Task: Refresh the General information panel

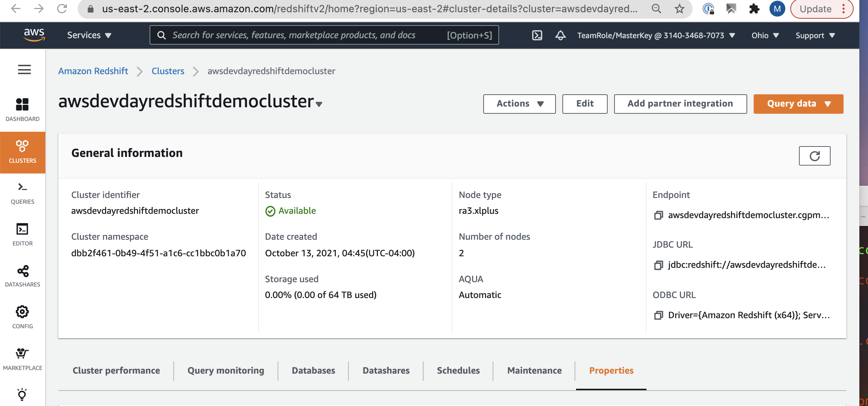Action: click(814, 156)
